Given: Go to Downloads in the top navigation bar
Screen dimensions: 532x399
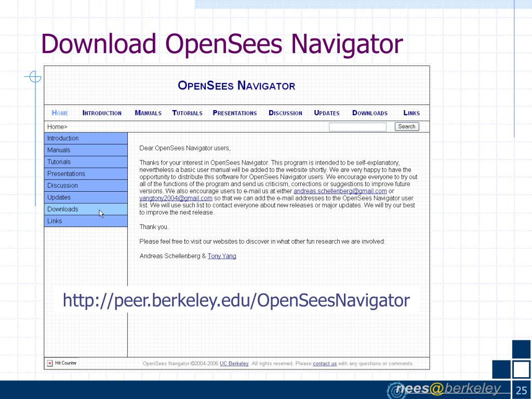Looking at the screenshot, I should tap(370, 113).
